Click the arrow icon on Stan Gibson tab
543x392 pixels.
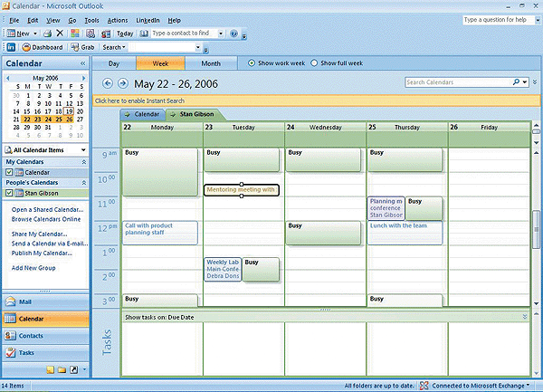point(173,114)
